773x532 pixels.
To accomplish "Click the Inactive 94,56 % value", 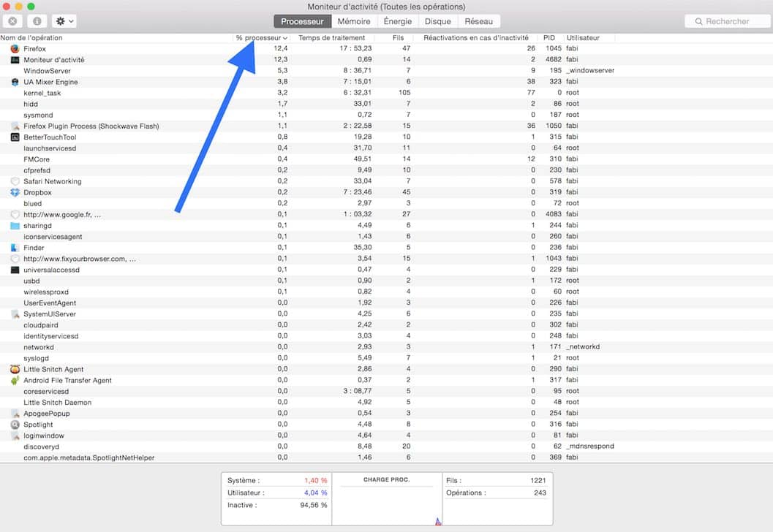I will 314,505.
